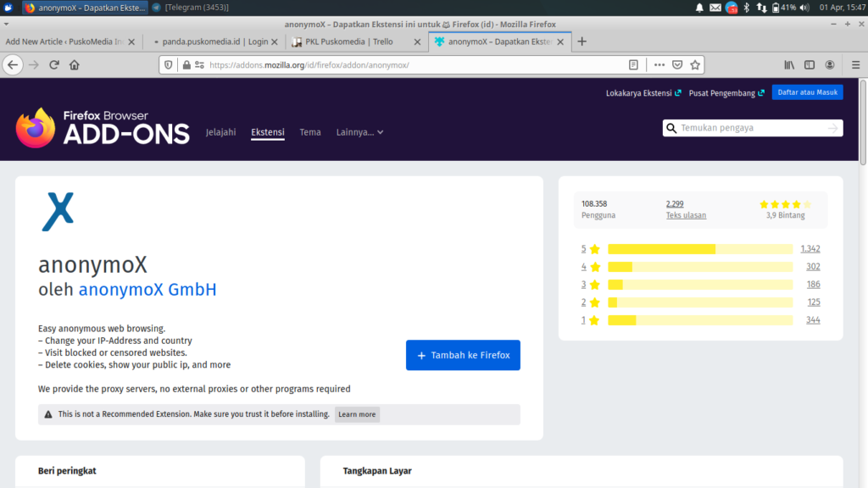Image resolution: width=868 pixels, height=488 pixels.
Task: Open the network connection tray icon
Action: (762, 8)
